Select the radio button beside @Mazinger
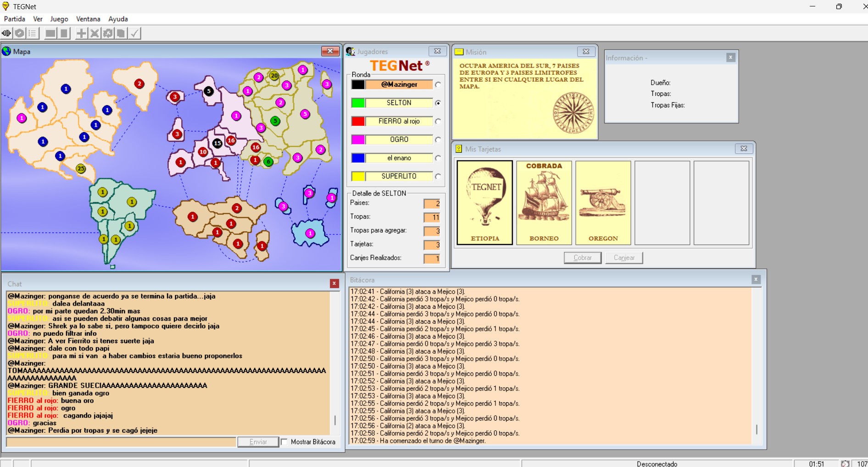 point(438,85)
